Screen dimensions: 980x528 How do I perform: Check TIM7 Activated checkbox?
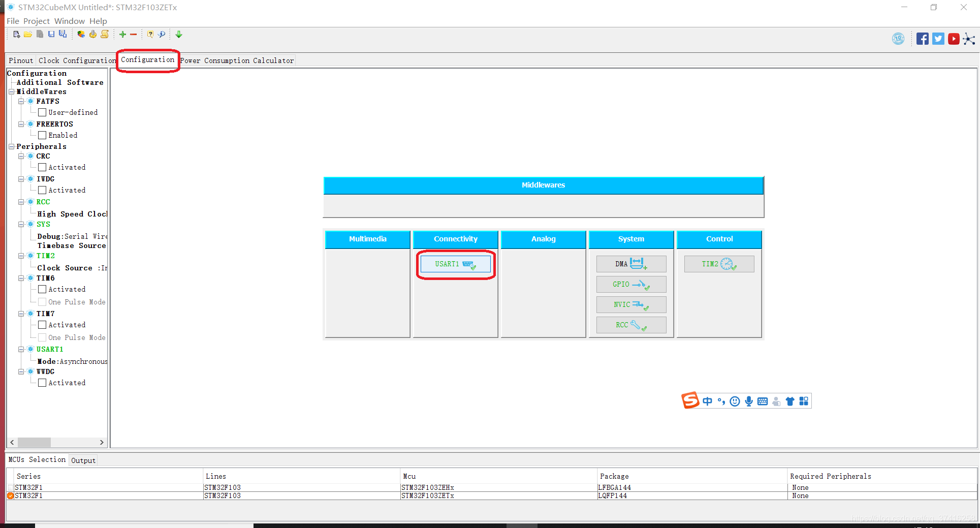tap(42, 325)
